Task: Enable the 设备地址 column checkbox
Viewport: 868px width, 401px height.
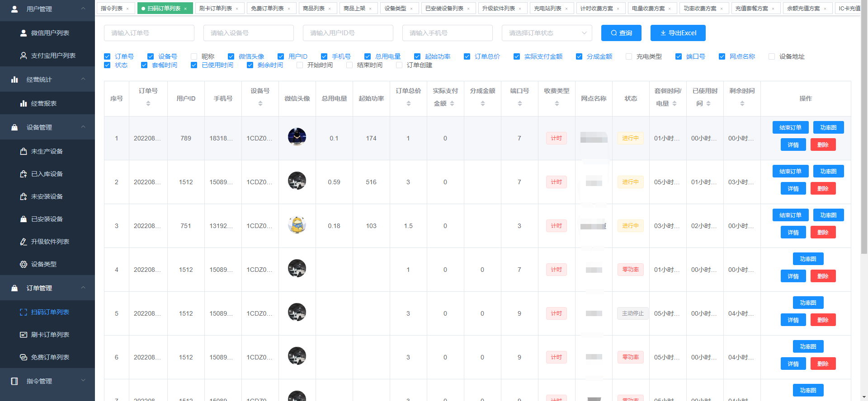Action: click(772, 56)
